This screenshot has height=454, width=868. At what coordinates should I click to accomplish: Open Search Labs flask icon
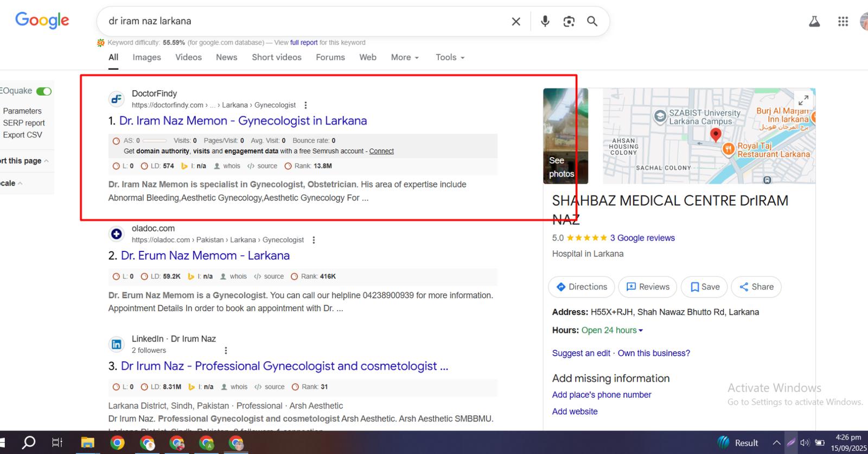tap(814, 21)
